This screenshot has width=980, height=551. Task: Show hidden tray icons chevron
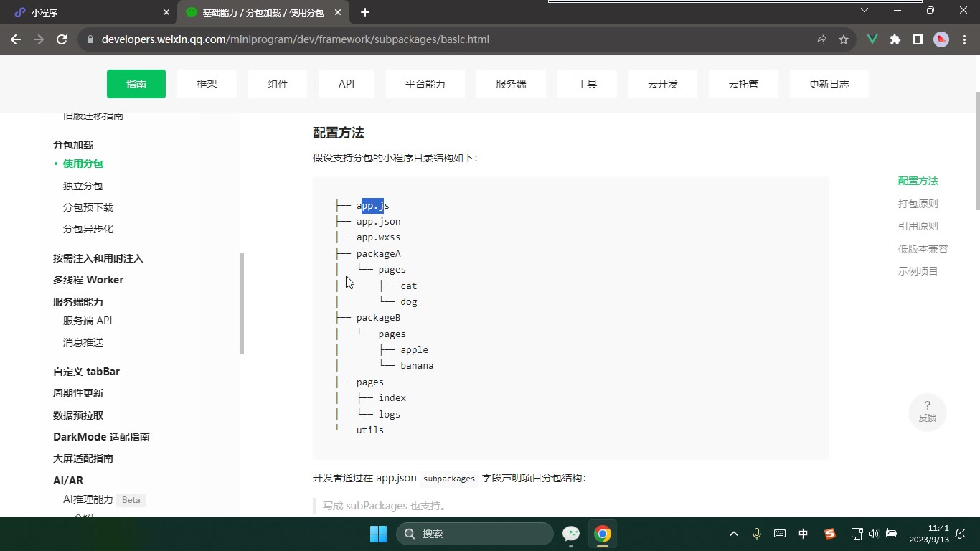pyautogui.click(x=734, y=534)
